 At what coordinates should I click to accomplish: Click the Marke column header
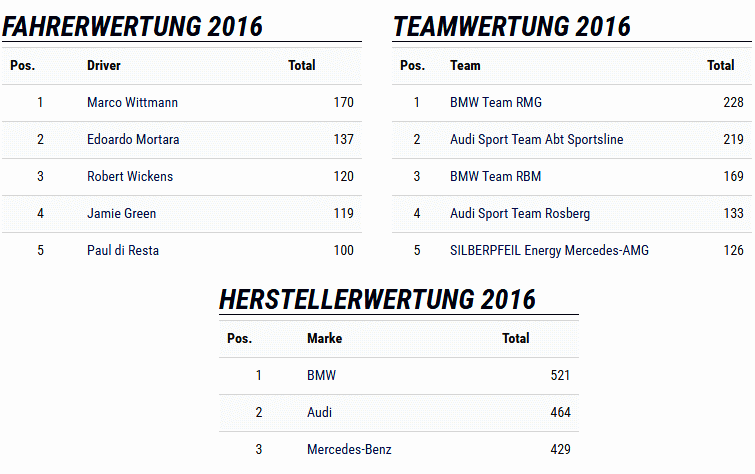click(x=324, y=339)
